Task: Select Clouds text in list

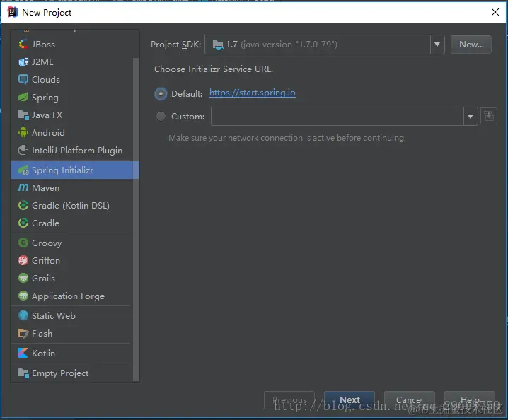Action: click(x=46, y=79)
